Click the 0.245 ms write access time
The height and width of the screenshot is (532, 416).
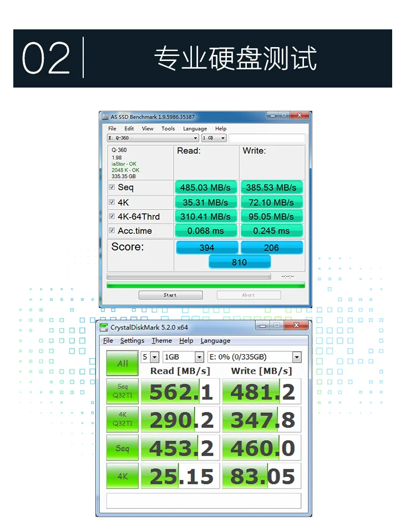coord(271,231)
